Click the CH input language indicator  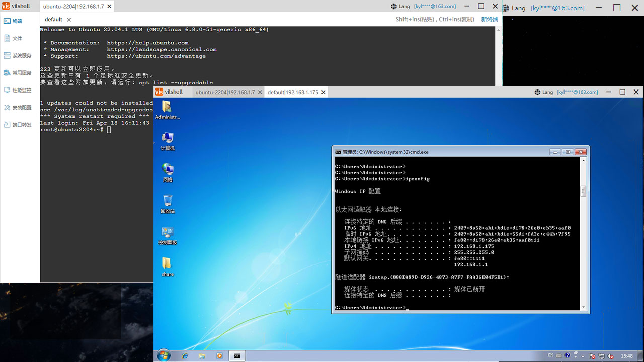point(550,356)
